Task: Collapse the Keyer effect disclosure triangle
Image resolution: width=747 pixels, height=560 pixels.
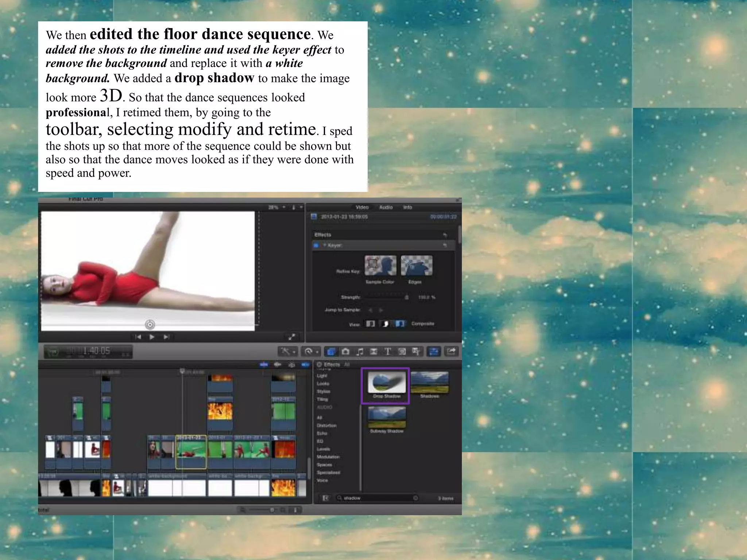Action: tap(325, 245)
